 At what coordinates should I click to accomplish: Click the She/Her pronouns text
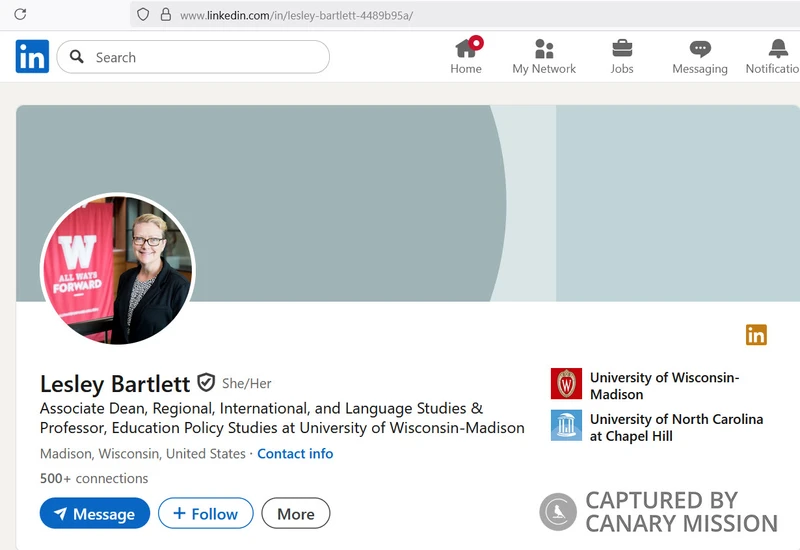click(246, 383)
